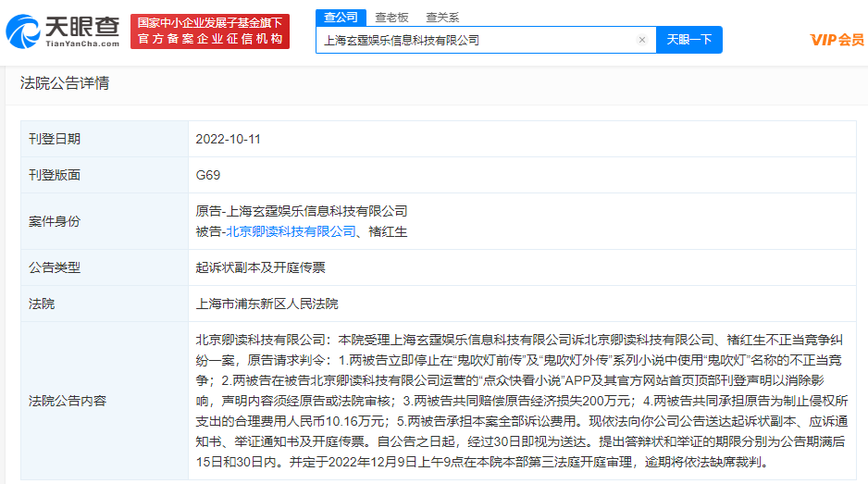Viewport: 868px width, 484px height.
Task: Open the 北京卿读科技有限公司 defendant link
Action: (x=291, y=231)
